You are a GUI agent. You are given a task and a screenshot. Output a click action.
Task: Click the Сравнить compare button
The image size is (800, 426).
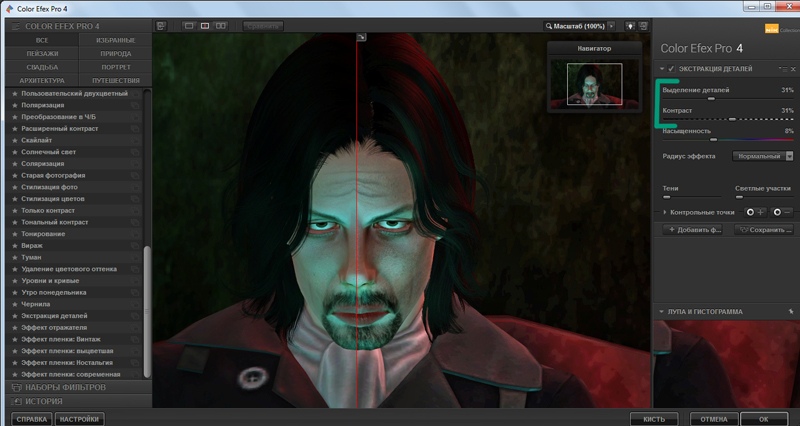[x=263, y=26]
